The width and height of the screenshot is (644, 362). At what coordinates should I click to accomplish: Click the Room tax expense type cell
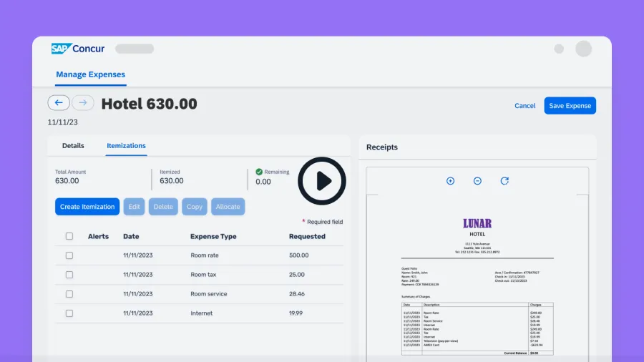point(203,275)
